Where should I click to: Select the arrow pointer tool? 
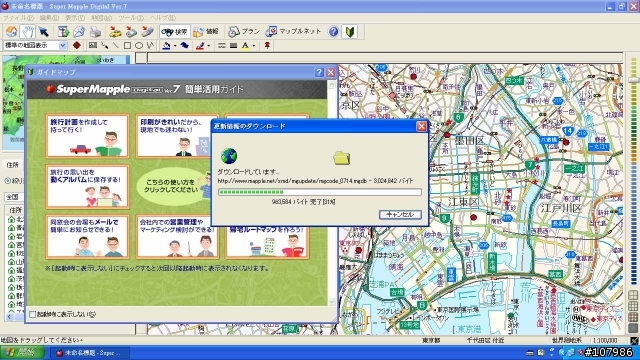[43, 31]
